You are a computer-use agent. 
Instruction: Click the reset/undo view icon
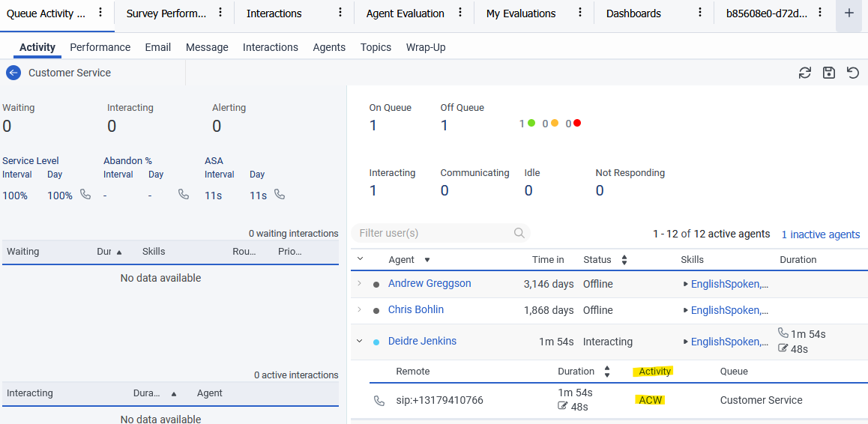pos(852,73)
